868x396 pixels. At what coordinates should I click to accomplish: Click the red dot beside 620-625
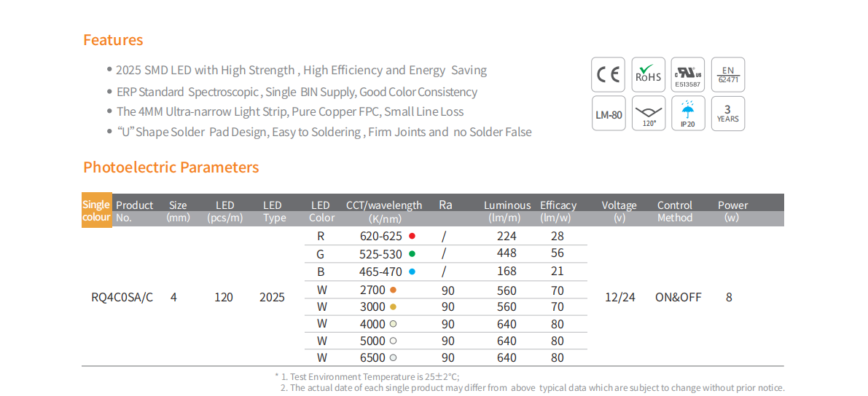click(412, 236)
